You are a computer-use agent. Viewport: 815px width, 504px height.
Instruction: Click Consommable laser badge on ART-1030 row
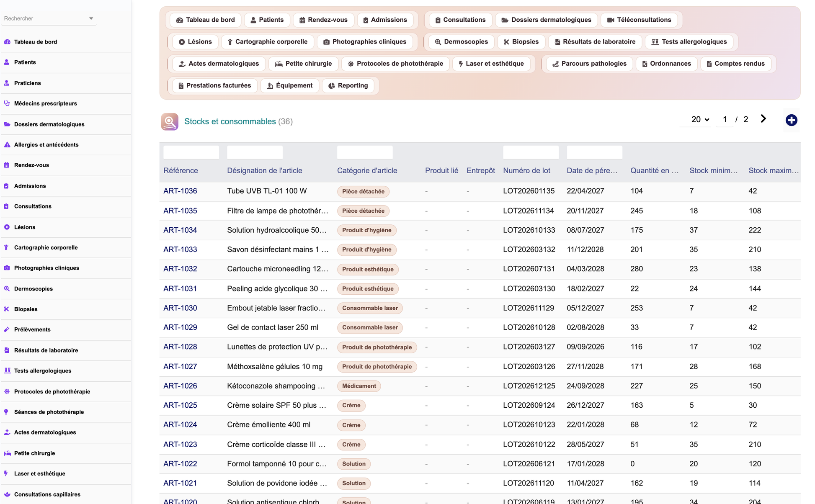click(370, 308)
